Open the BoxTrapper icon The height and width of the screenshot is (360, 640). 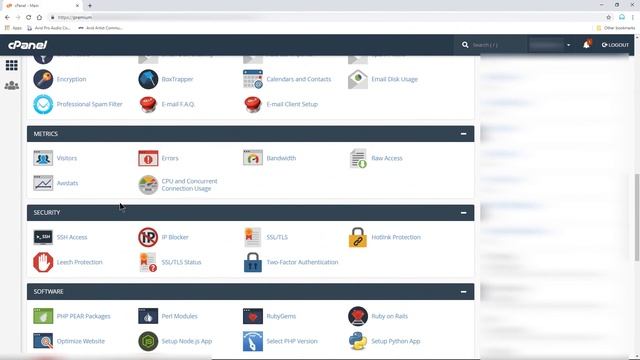tap(148, 79)
